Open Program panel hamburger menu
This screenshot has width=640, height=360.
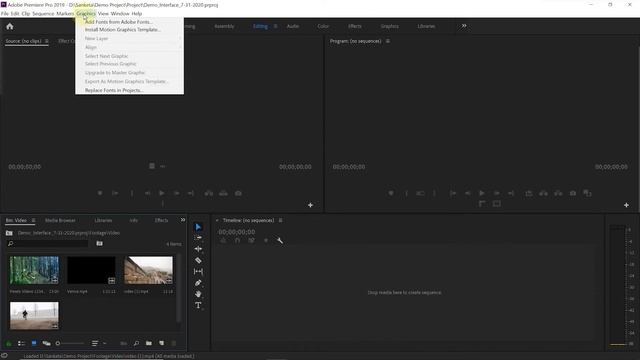pos(387,41)
